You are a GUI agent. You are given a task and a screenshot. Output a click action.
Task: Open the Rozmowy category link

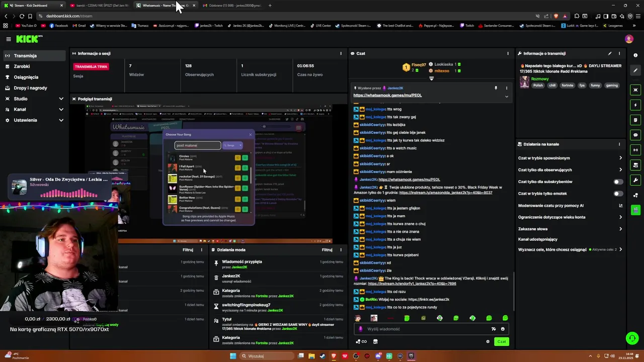540,79
